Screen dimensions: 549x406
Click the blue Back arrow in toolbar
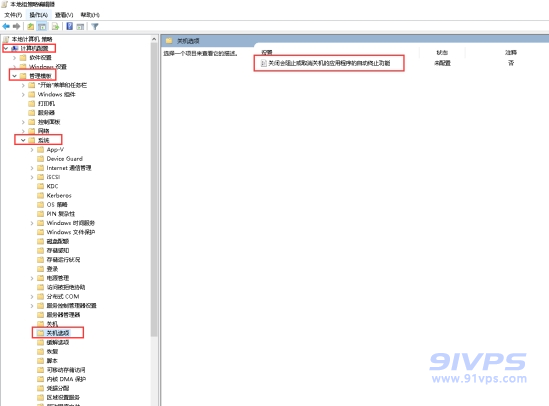tap(6, 26)
